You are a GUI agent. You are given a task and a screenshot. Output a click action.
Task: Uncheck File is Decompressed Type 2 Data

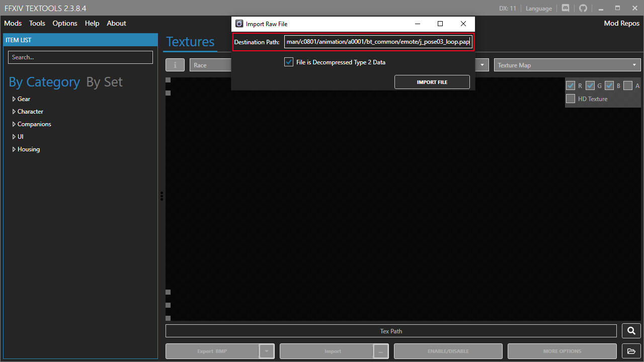coord(289,62)
